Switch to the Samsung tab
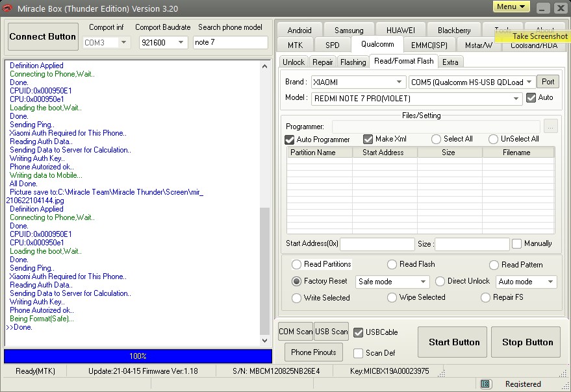Image resolution: width=571 pixels, height=392 pixels. [349, 30]
